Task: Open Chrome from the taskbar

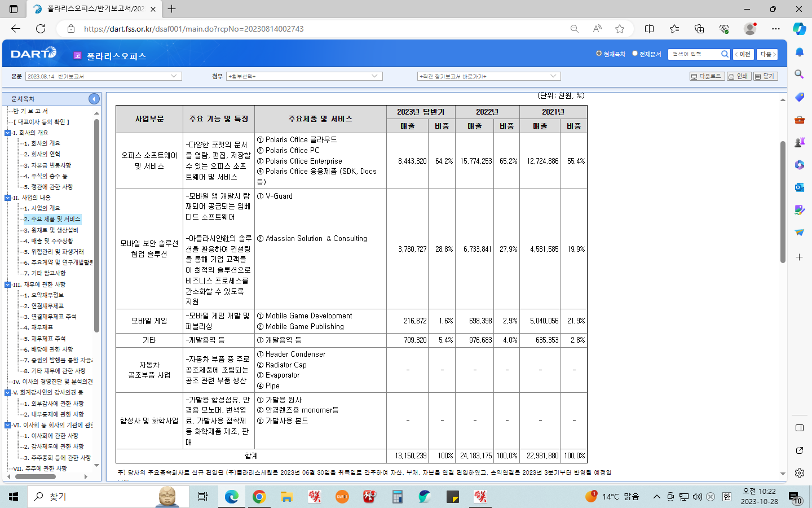Action: tap(259, 497)
